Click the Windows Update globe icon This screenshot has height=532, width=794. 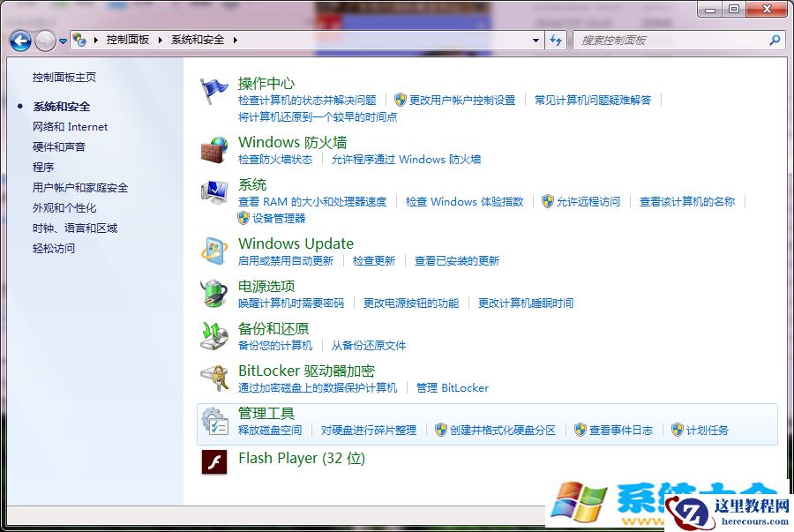coord(213,251)
